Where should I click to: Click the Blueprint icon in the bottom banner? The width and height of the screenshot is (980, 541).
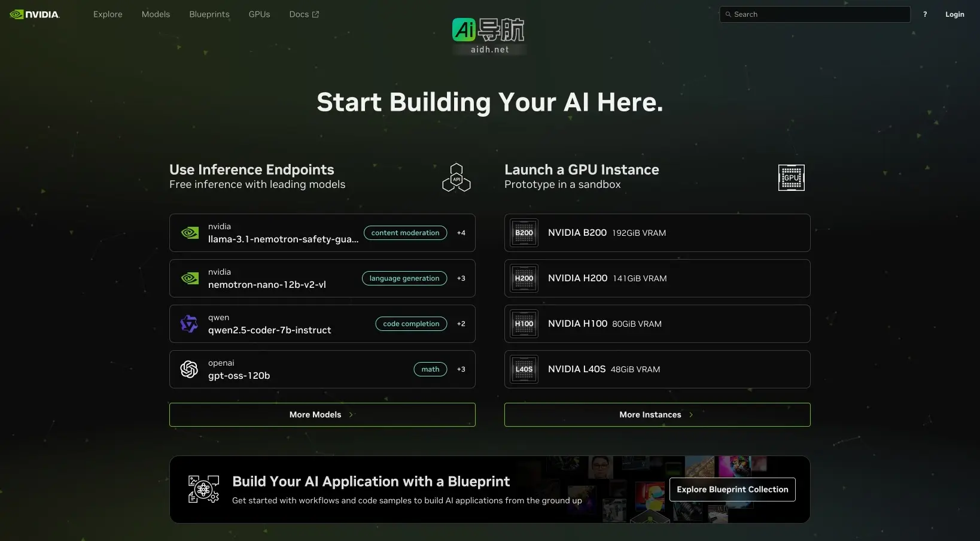[203, 489]
